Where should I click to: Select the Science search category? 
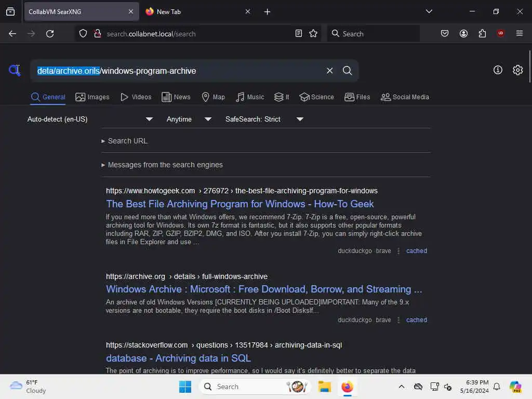(316, 97)
